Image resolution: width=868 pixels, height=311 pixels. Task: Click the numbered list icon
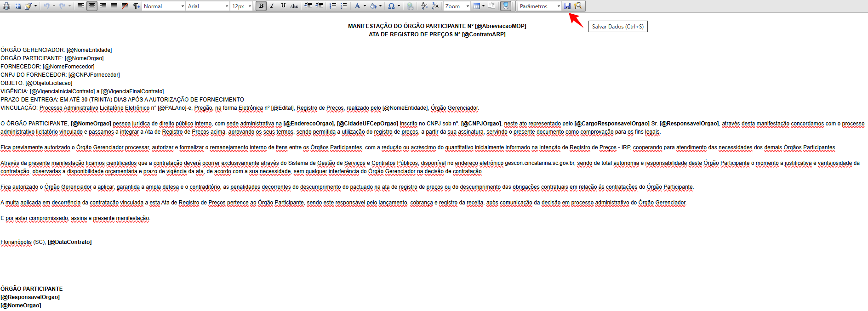point(332,6)
